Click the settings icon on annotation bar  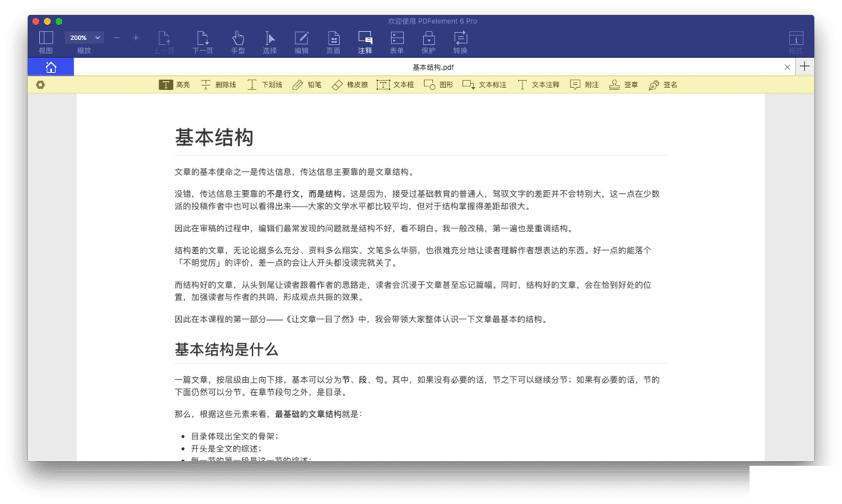[x=41, y=85]
